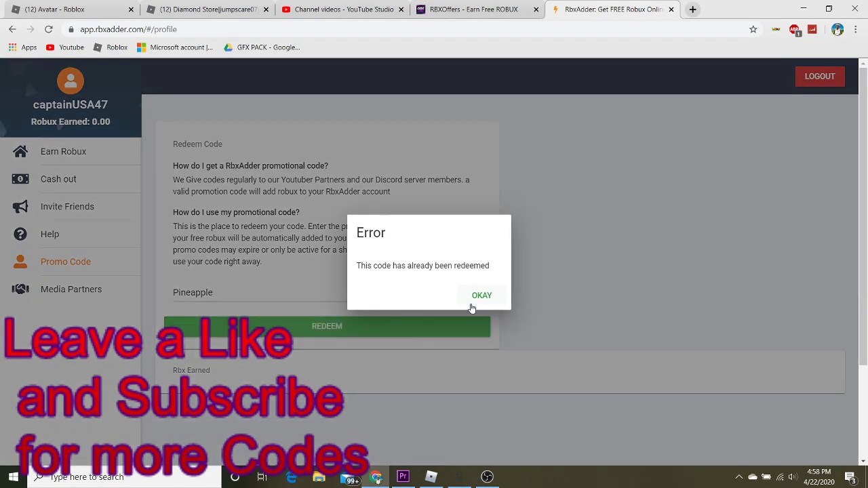Open the Wi-Fi network tray icon
This screenshot has width=868, height=488.
(x=780, y=476)
